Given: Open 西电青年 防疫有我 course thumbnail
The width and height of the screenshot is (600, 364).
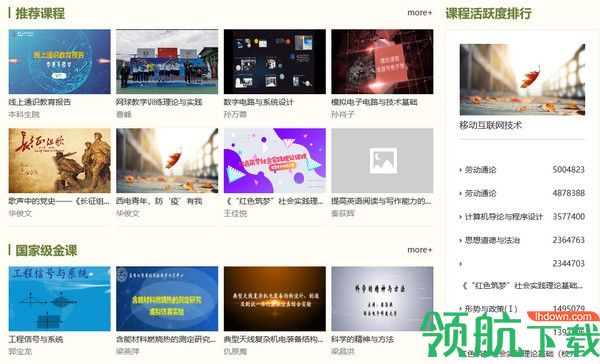Looking at the screenshot, I should click(167, 160).
